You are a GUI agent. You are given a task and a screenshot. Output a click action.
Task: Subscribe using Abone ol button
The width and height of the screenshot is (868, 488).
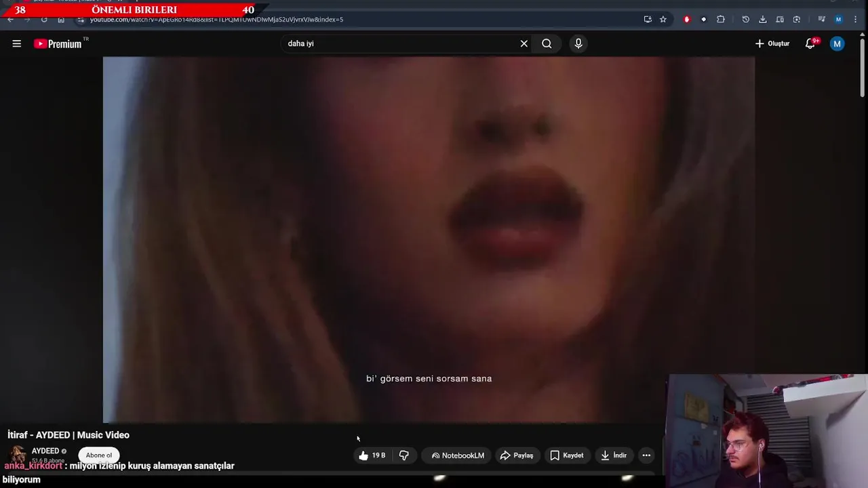tap(99, 455)
